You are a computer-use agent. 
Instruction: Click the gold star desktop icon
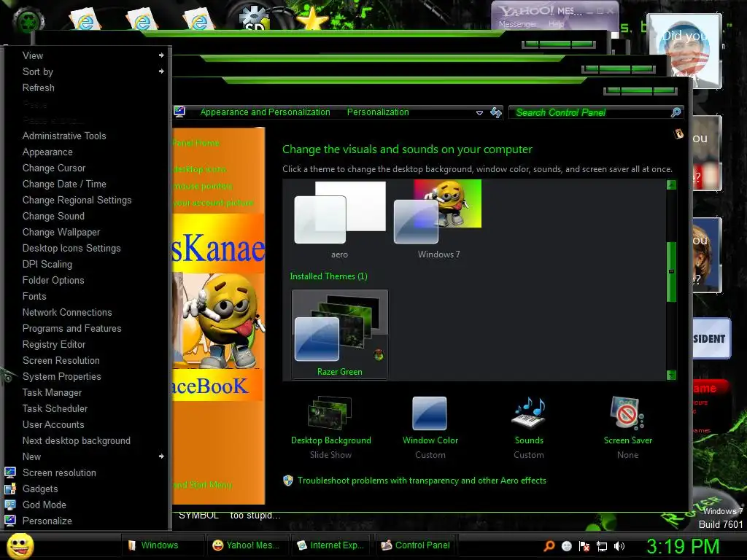312,19
